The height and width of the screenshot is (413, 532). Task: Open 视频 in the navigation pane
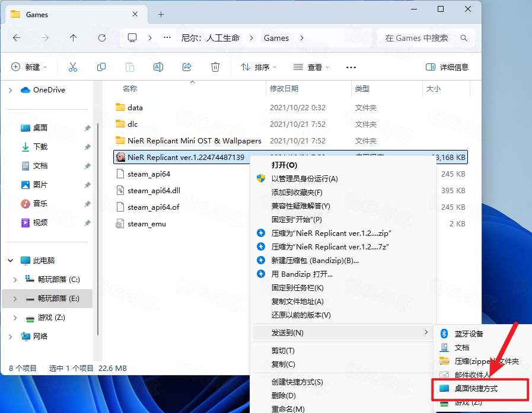[40, 223]
